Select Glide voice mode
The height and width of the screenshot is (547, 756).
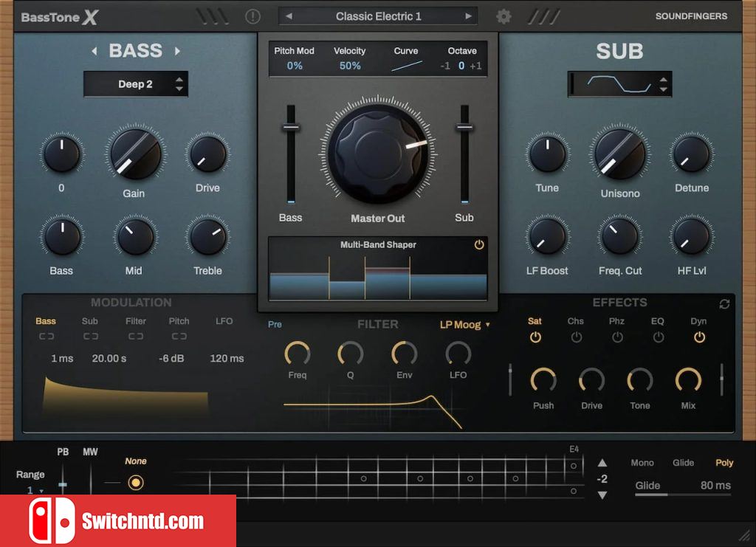click(x=683, y=463)
